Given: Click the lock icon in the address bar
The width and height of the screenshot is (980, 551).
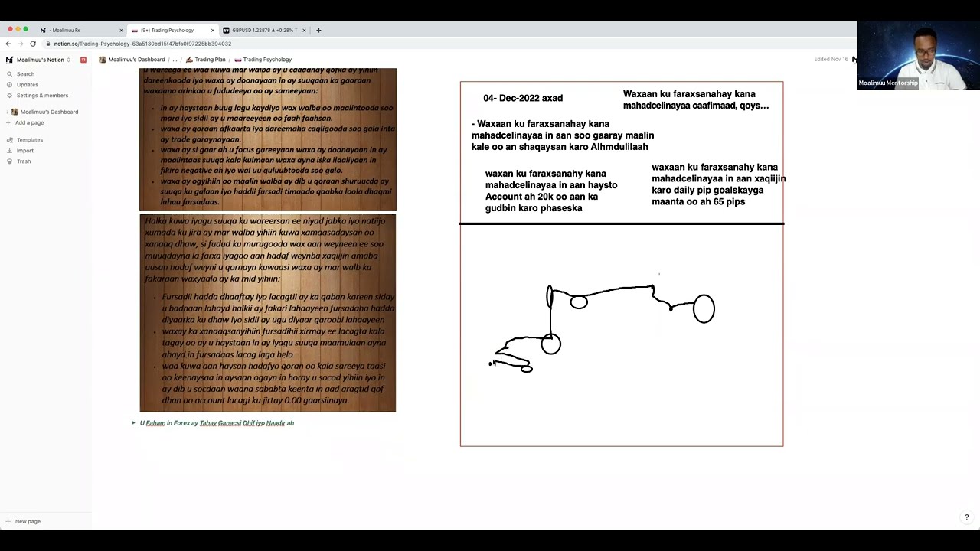Looking at the screenshot, I should [x=48, y=44].
